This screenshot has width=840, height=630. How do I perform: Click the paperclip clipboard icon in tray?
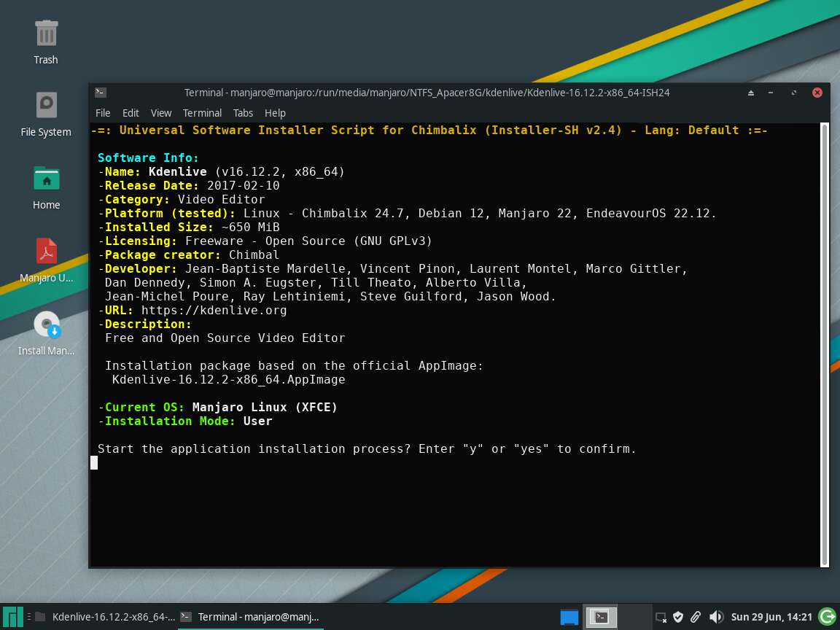click(696, 617)
